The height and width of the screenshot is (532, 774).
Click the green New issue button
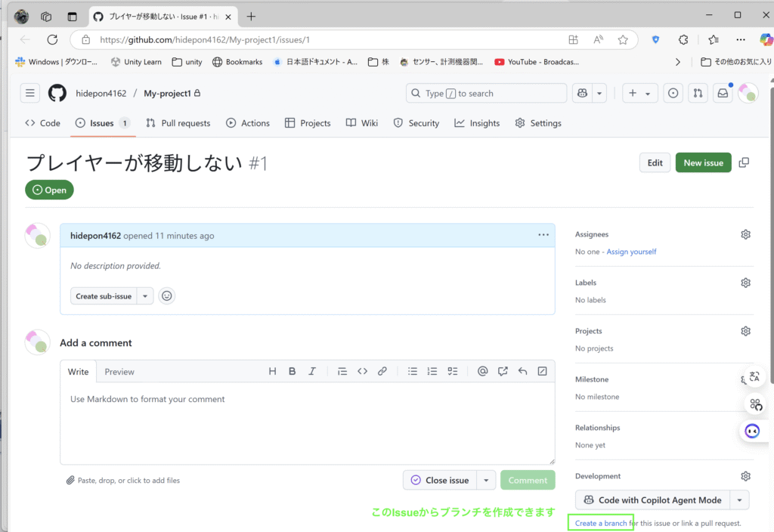pos(703,162)
